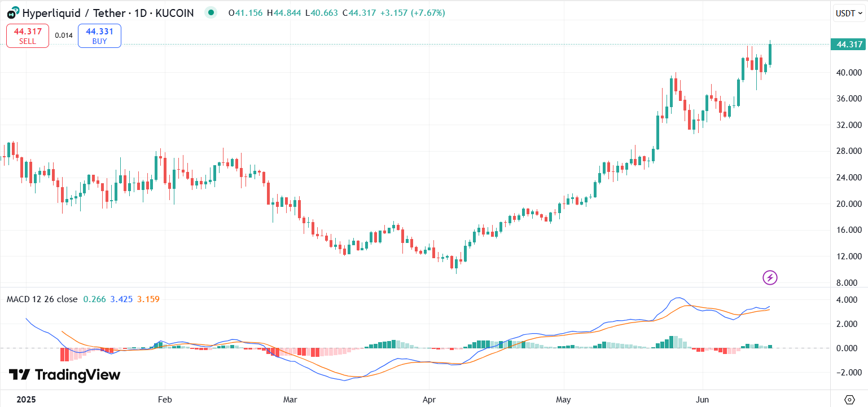Click the current price label 44.317
This screenshot has width=868, height=407.
tap(848, 45)
